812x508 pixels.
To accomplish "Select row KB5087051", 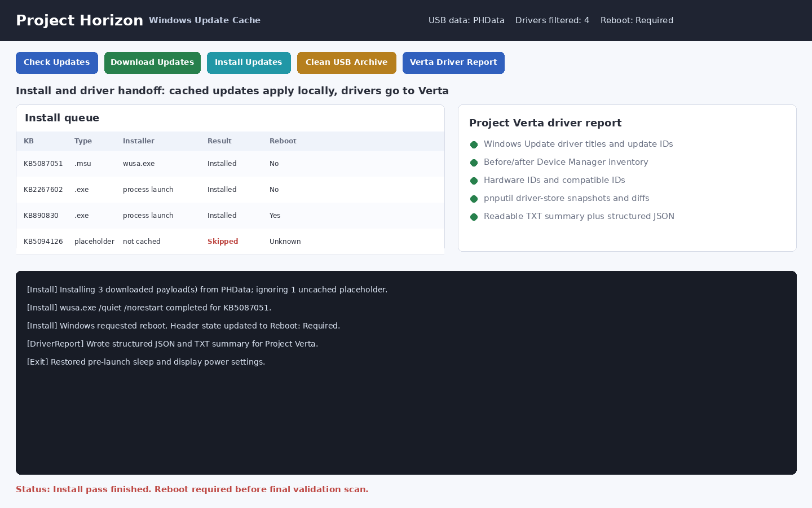I will click(x=230, y=164).
